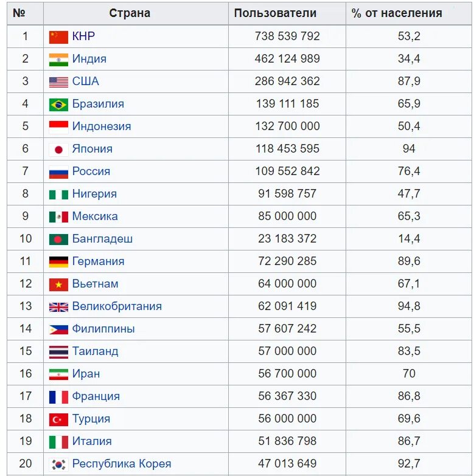Open the Бангладеш link
Viewport: 474px width, 476px height.
click(x=102, y=239)
